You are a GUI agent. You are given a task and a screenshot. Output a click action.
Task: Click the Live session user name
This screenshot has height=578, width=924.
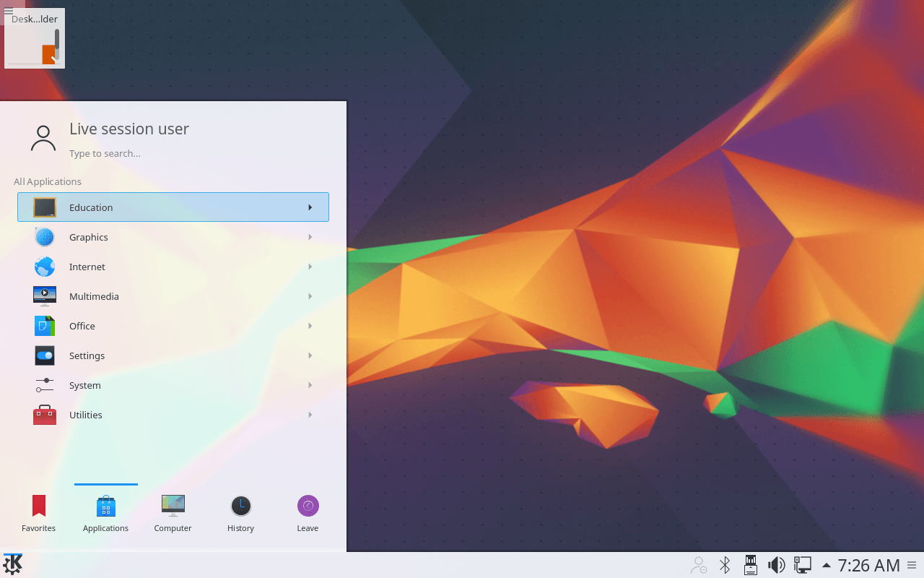pyautogui.click(x=129, y=129)
